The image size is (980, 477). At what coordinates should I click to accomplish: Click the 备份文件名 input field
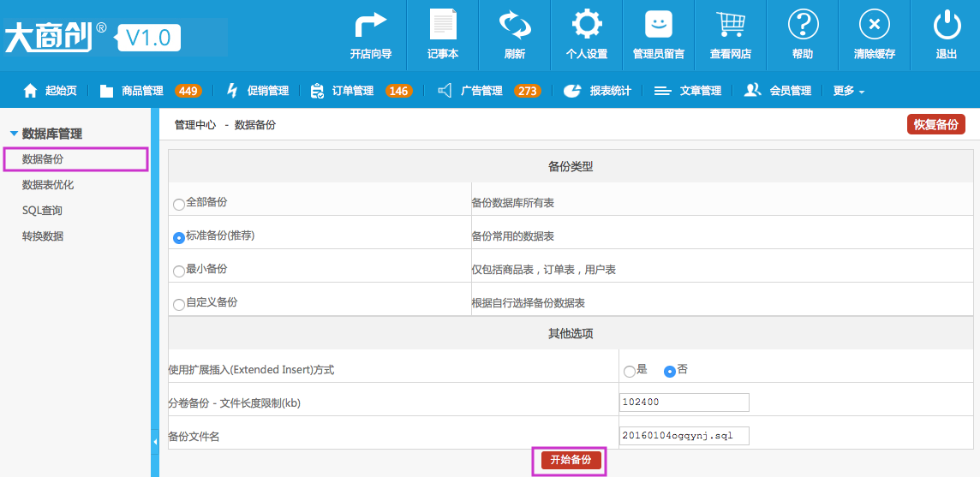click(684, 436)
